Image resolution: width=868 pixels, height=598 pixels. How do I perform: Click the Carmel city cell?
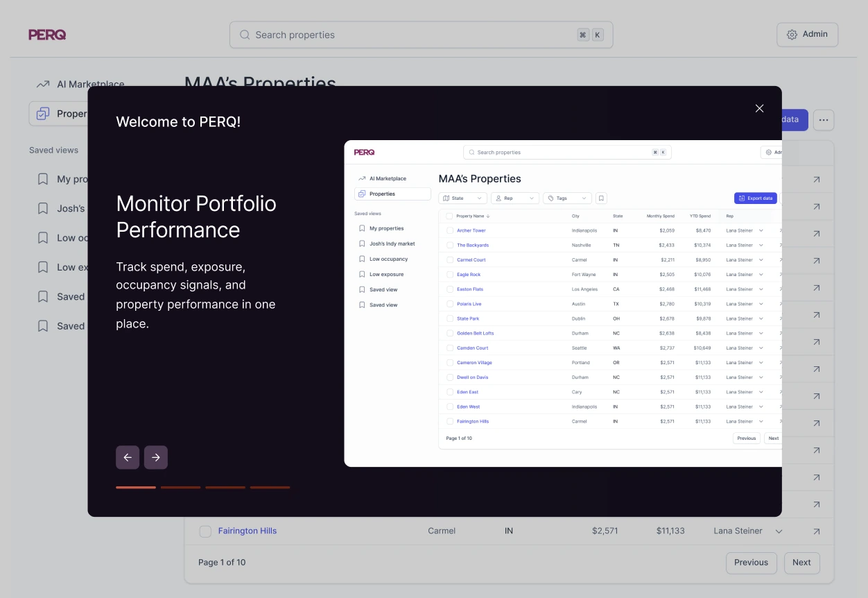(442, 531)
